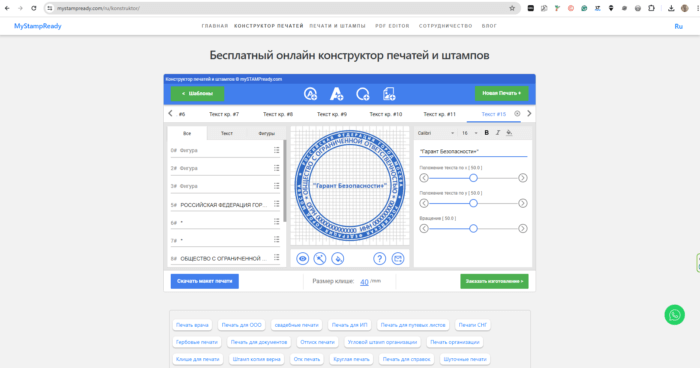Bookmark the page with the star icon
Screen dimensions: 700x368
[x=512, y=8]
